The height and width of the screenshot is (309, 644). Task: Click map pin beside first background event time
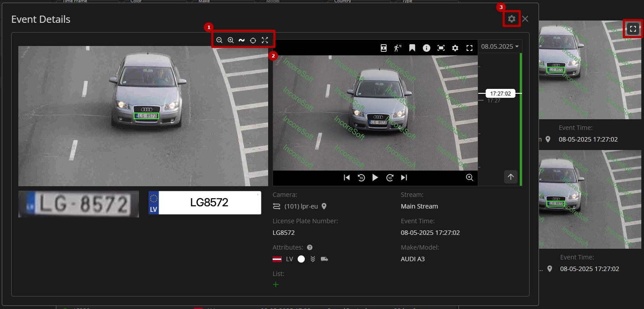(548, 139)
